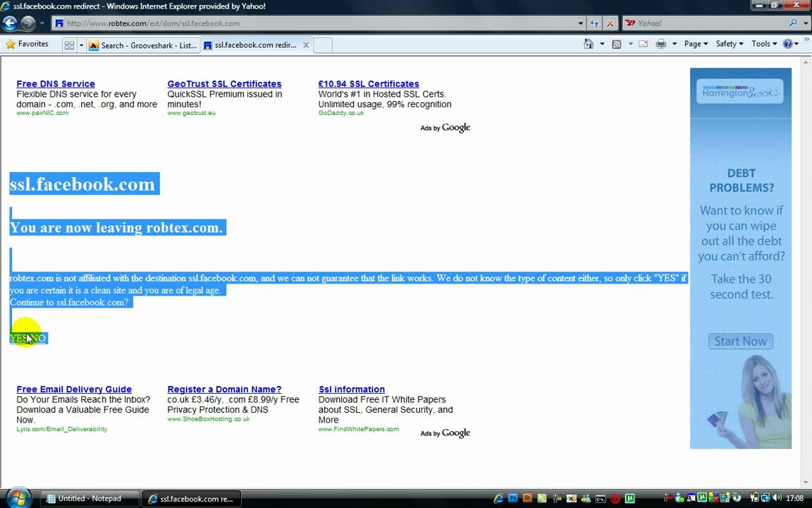Click the address bar URL field
812x508 pixels.
[x=316, y=23]
